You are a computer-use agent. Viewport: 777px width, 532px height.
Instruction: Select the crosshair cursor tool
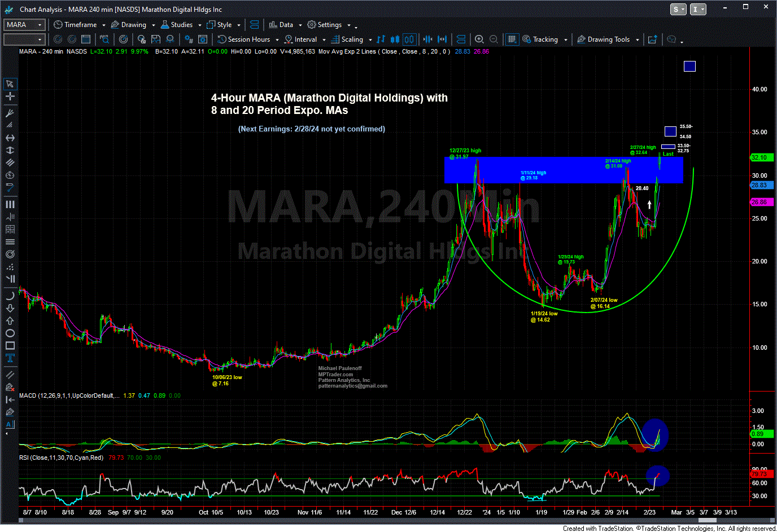click(x=10, y=96)
